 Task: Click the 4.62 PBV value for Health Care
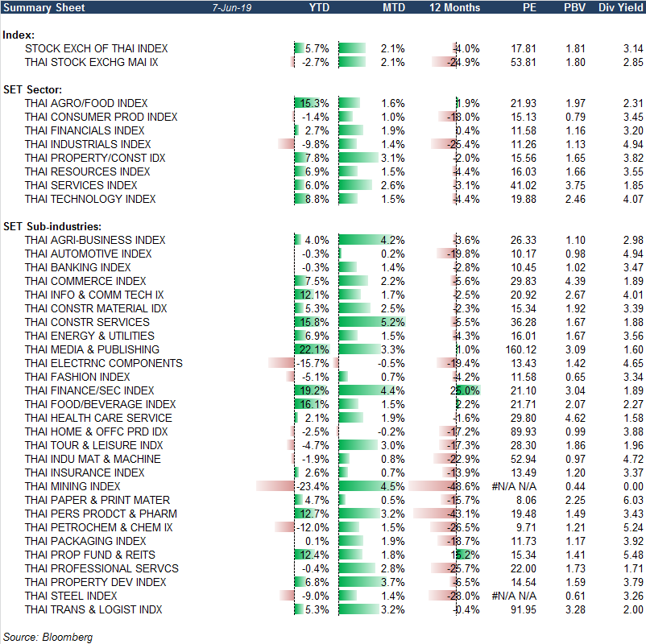coord(576,418)
